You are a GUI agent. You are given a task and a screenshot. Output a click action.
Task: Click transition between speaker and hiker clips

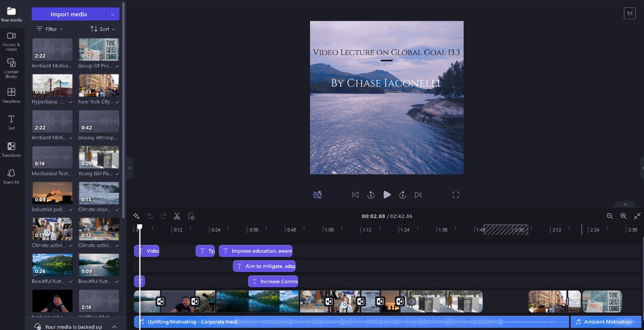point(195,302)
